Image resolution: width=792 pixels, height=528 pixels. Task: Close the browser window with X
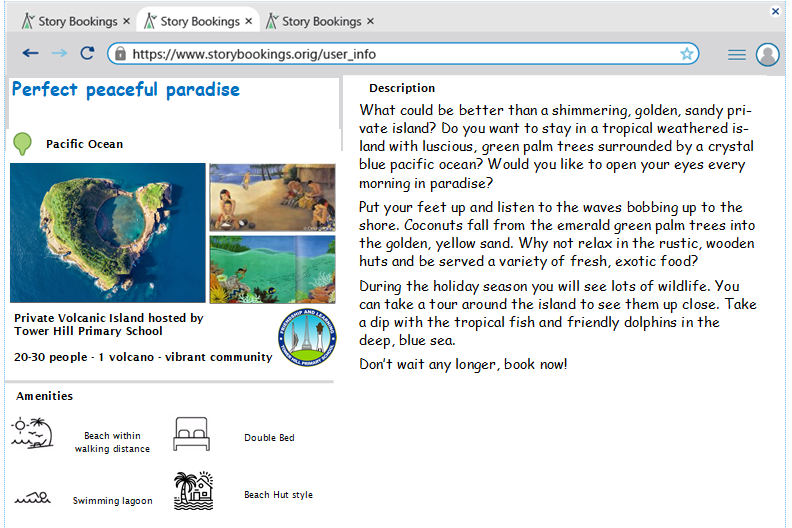click(x=775, y=11)
